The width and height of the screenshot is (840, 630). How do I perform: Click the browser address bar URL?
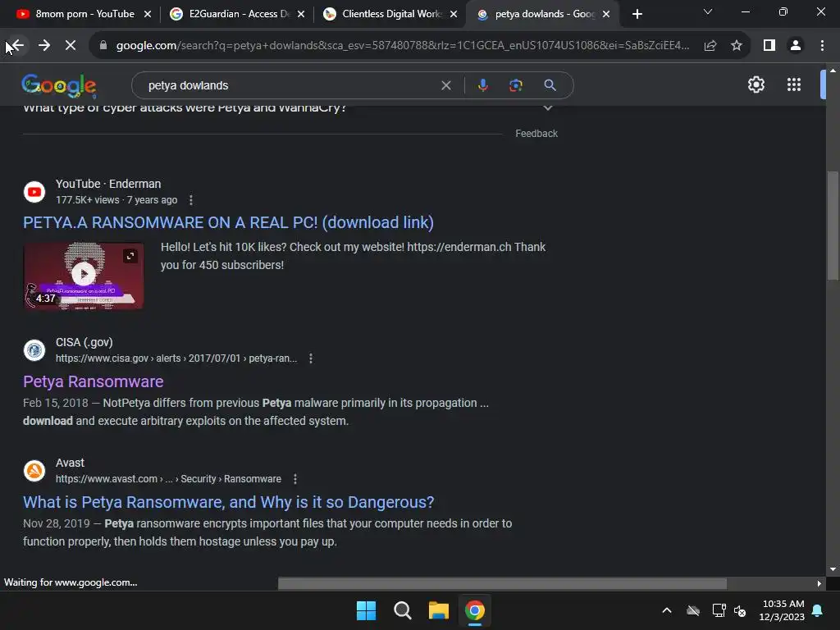[403, 46]
